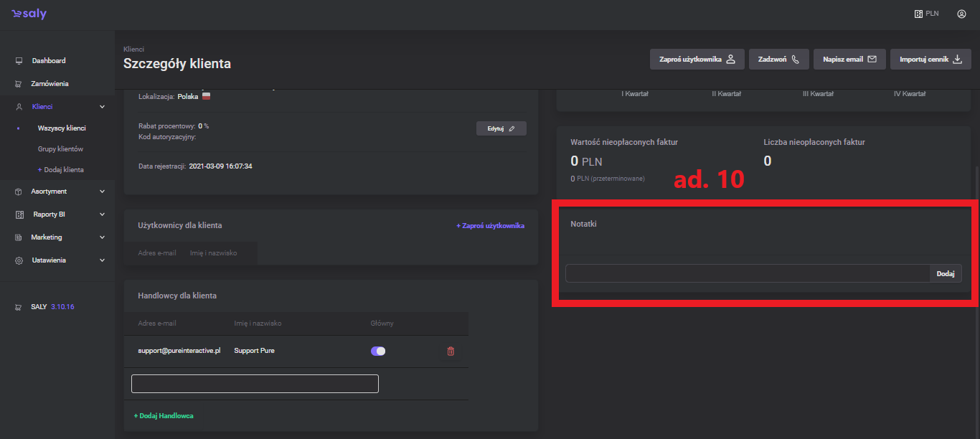
Task: Click the Edytuj pencil button
Action: pyautogui.click(x=501, y=128)
